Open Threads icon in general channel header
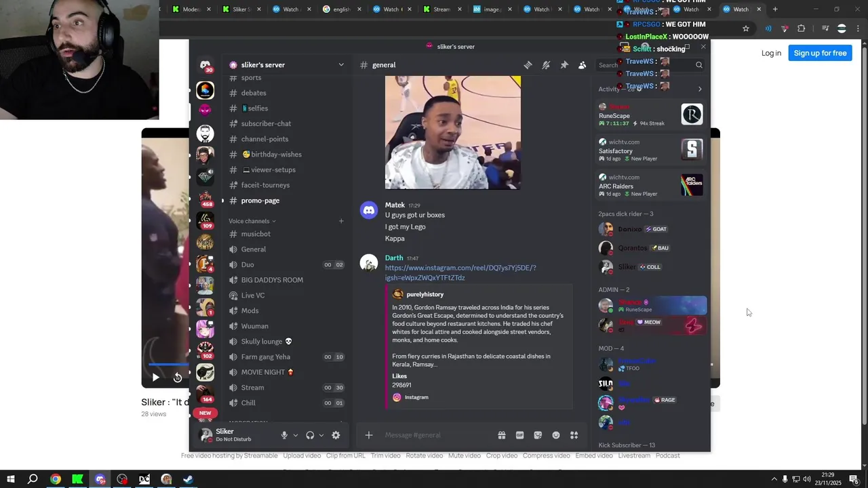The image size is (868, 488). [528, 65]
